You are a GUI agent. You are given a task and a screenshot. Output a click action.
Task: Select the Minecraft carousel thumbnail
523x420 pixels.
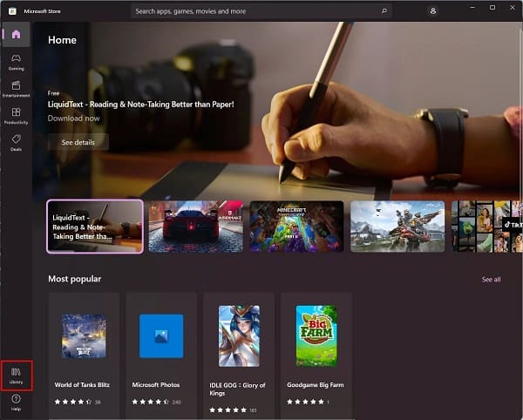[x=296, y=227]
